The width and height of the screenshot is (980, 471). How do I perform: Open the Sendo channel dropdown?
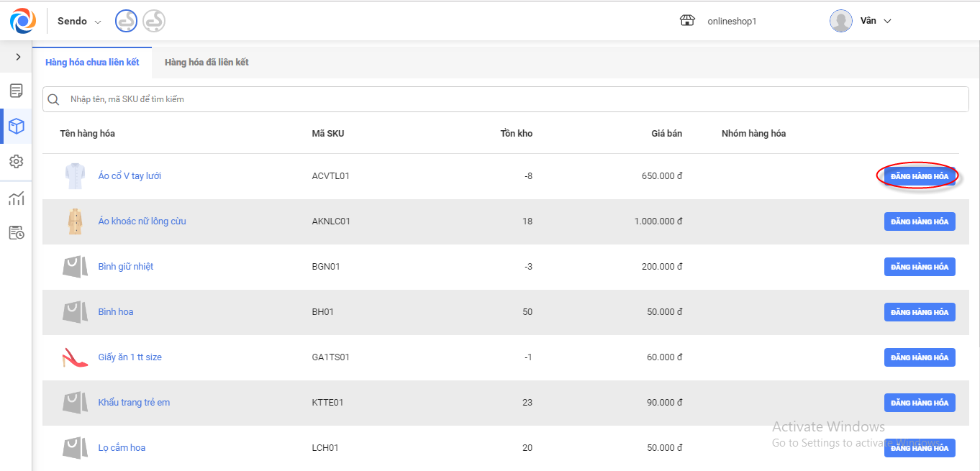pos(80,21)
